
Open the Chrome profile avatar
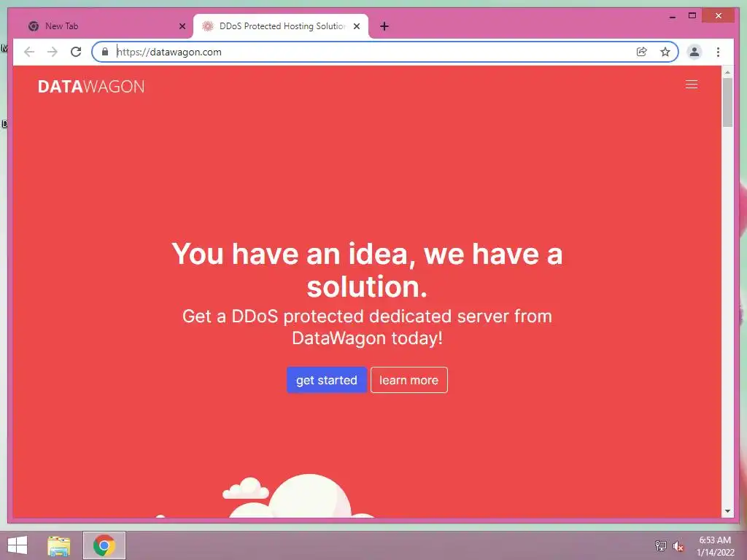click(x=694, y=52)
